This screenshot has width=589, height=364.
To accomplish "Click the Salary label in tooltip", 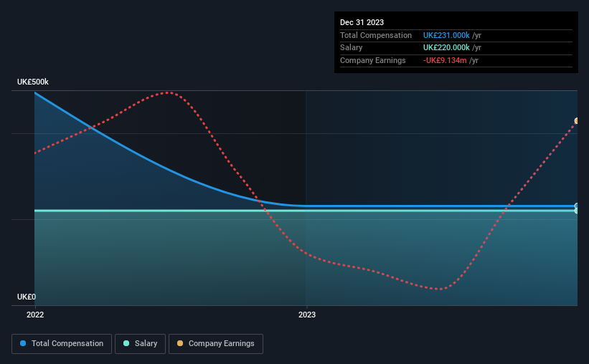I will click(x=352, y=48).
